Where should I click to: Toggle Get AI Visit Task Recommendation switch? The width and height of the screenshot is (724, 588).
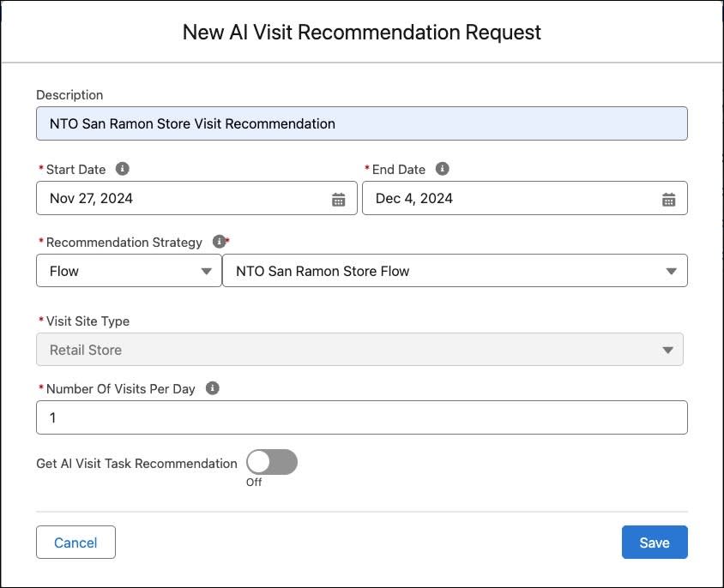[271, 462]
